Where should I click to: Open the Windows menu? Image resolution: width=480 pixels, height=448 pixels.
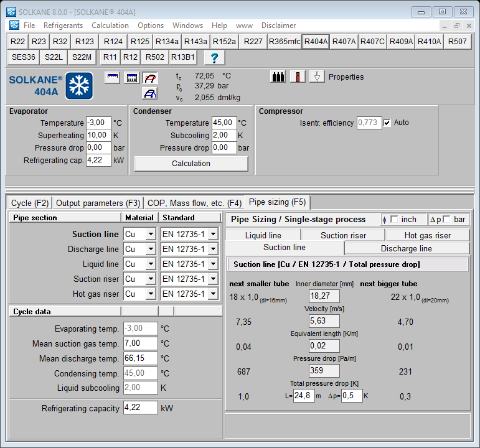click(x=187, y=26)
